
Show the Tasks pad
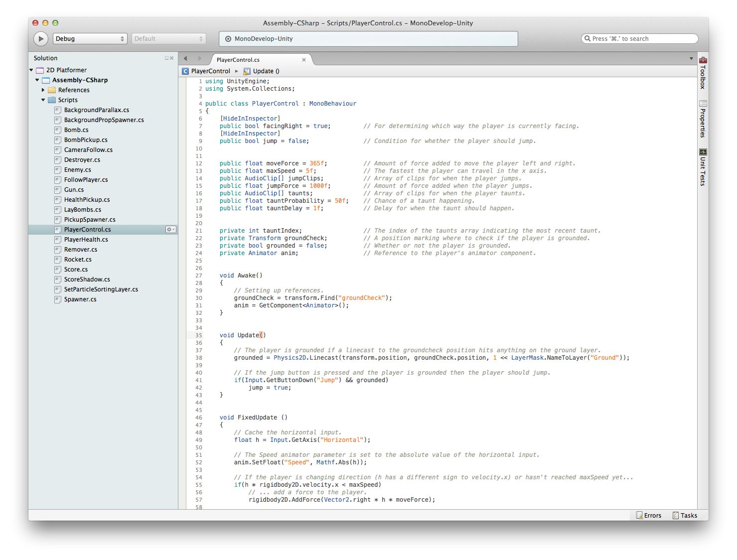(685, 515)
